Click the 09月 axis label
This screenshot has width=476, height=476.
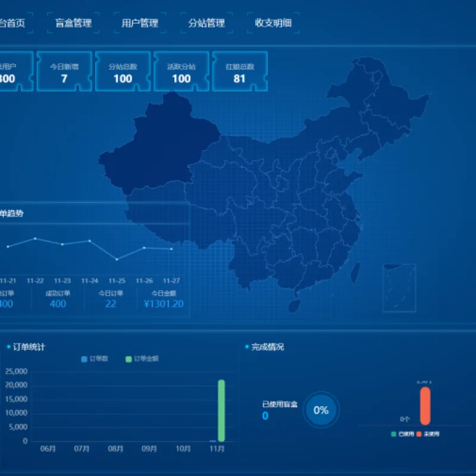[149, 449]
